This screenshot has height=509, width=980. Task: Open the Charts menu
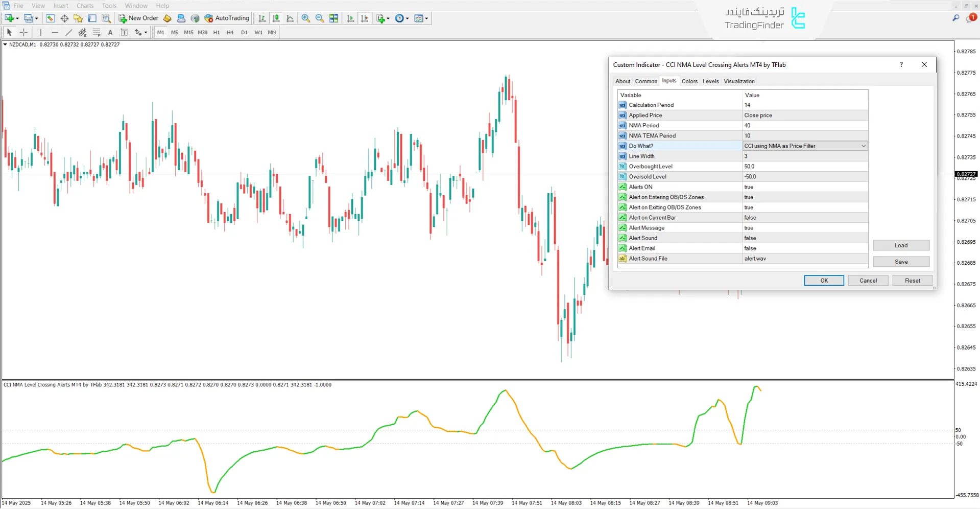tap(85, 6)
